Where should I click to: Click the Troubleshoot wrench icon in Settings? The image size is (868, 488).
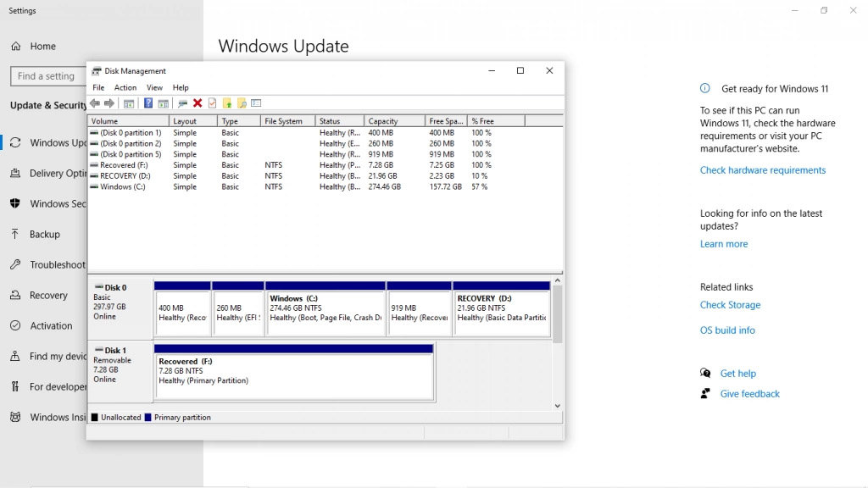15,264
